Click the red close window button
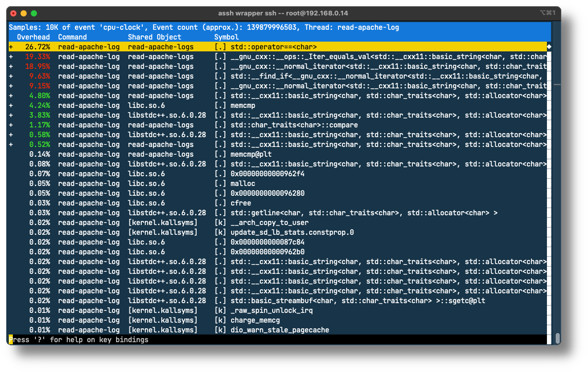The height and width of the screenshot is (372, 588). point(13,13)
